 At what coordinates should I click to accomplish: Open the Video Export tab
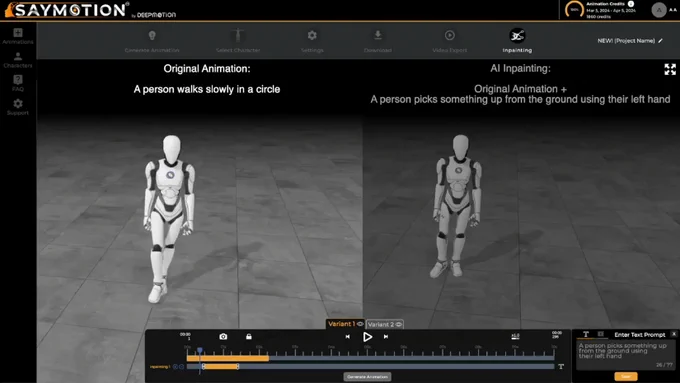(450, 42)
